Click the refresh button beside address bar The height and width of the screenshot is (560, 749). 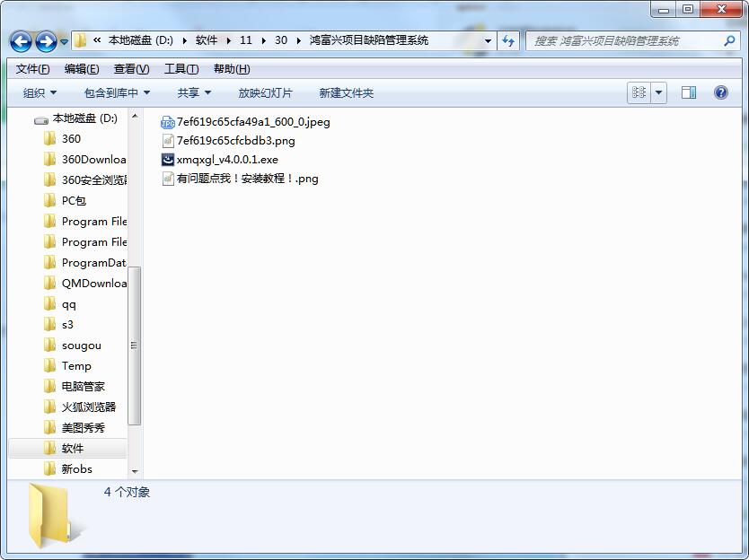[509, 40]
